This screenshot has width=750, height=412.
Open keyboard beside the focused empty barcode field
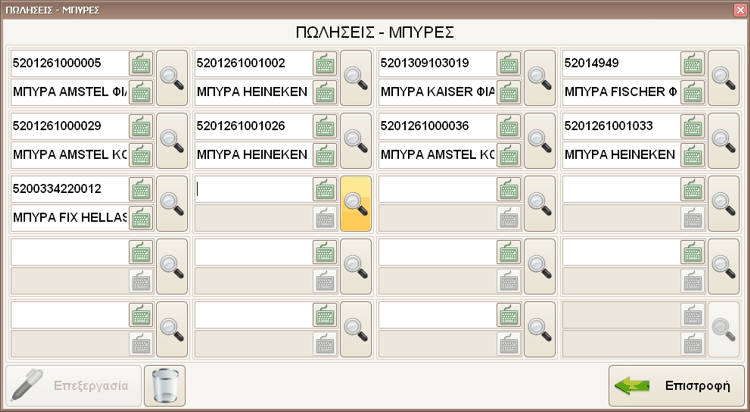pos(325,189)
